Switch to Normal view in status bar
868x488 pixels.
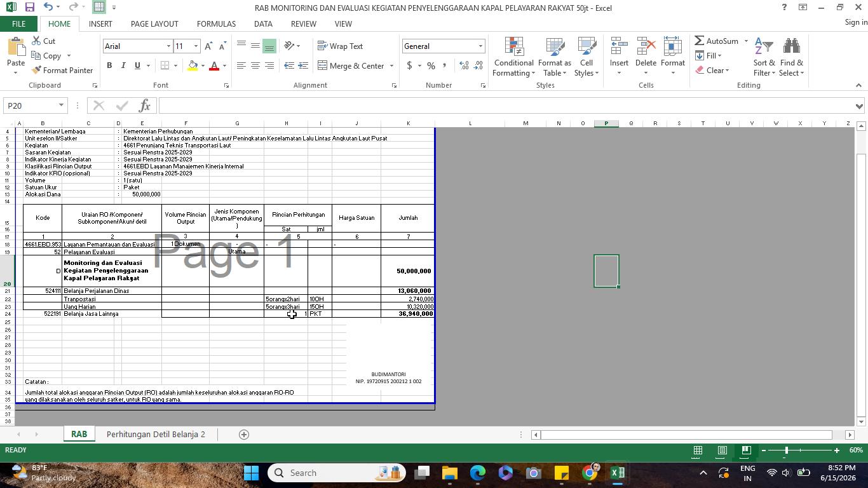(x=698, y=451)
